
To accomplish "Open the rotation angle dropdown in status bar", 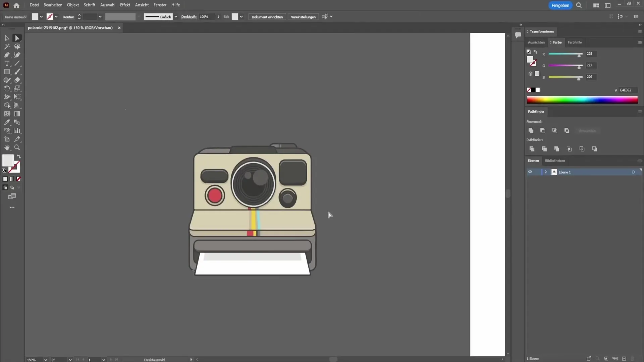I will [70, 360].
